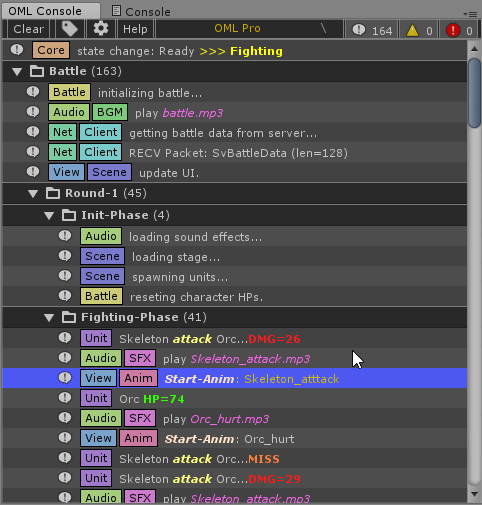The width and height of the screenshot is (482, 505).
Task: Select 'Skeleton attack Orc...DMG=29' entry
Action: click(x=235, y=478)
